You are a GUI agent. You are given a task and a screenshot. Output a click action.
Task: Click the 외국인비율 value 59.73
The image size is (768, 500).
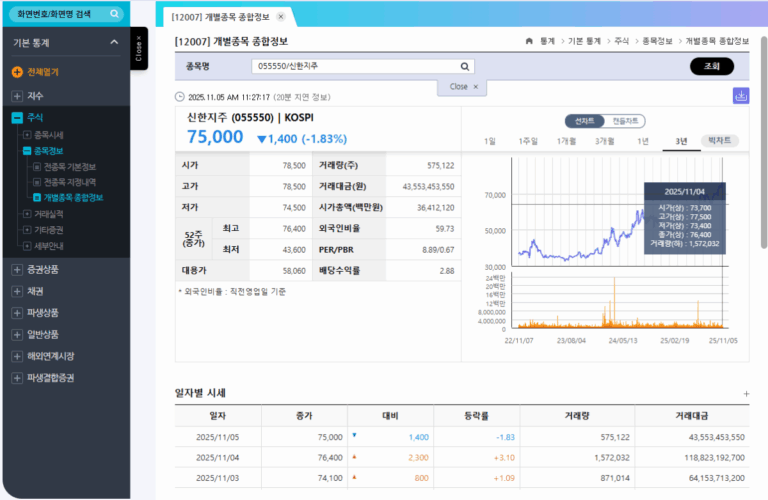coord(445,229)
